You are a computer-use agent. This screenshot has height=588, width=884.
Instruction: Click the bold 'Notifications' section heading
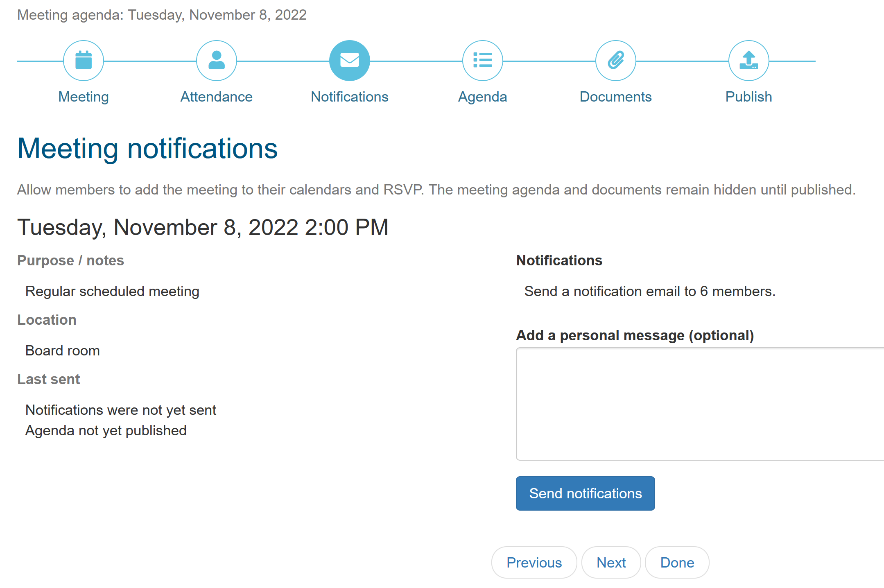point(559,261)
